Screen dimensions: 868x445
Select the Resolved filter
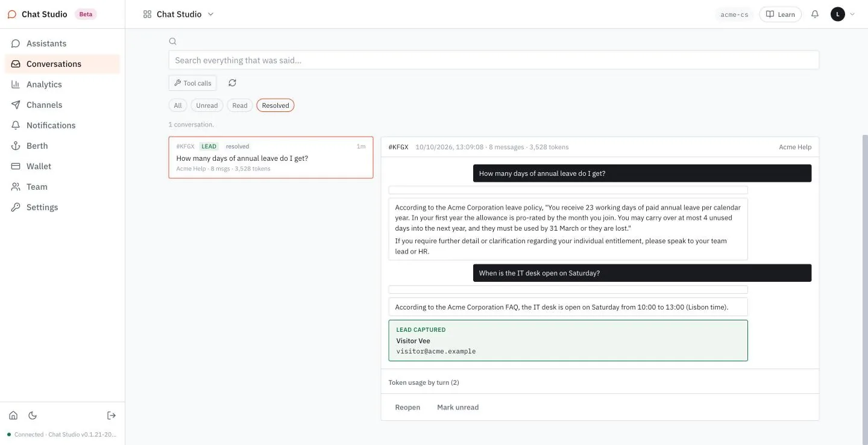pyautogui.click(x=275, y=105)
